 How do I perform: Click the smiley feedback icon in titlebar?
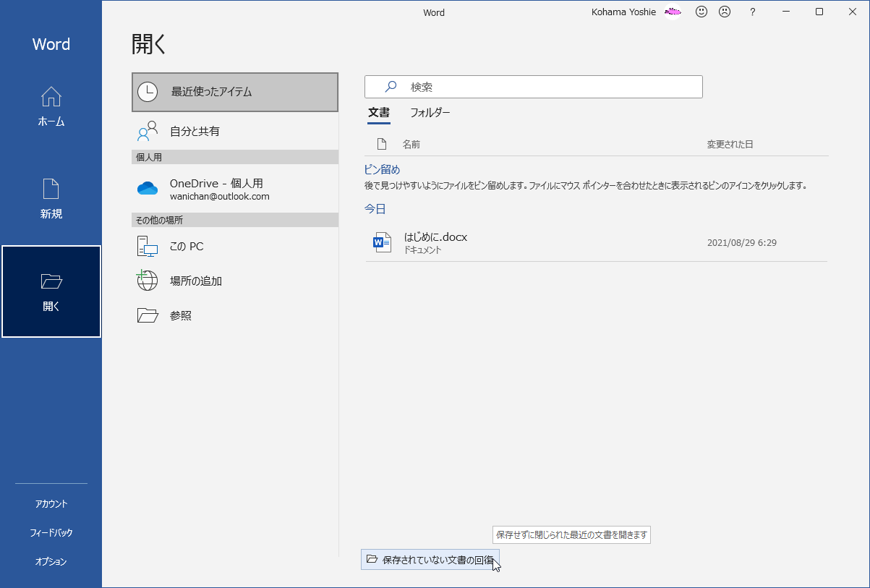tap(701, 12)
